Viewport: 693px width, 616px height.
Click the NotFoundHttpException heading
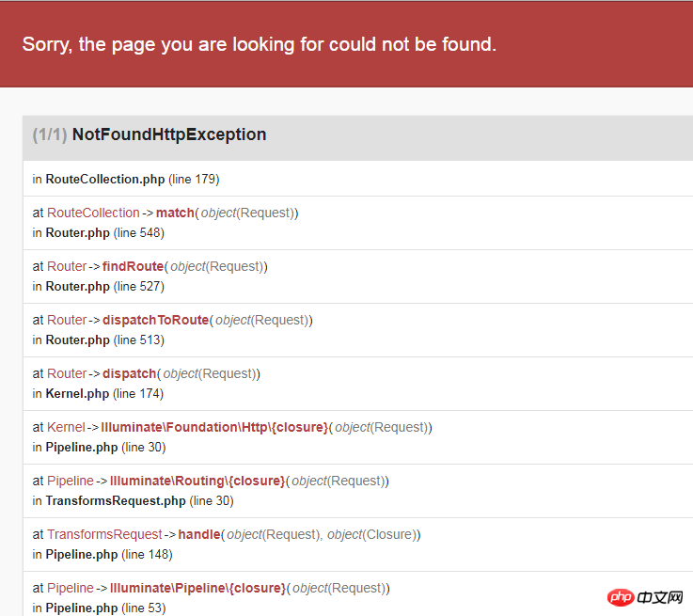coord(169,134)
